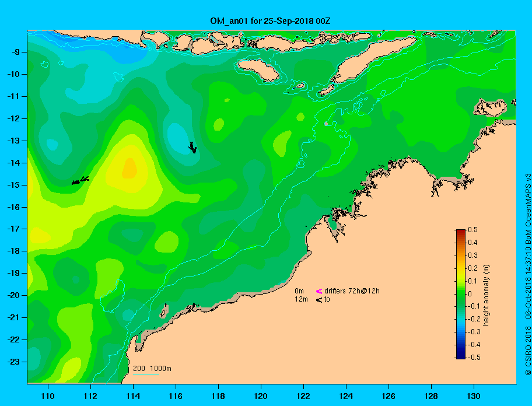The width and height of the screenshot is (532, 406).
Task: Click the 112 longitude axis label
Action: click(x=90, y=396)
